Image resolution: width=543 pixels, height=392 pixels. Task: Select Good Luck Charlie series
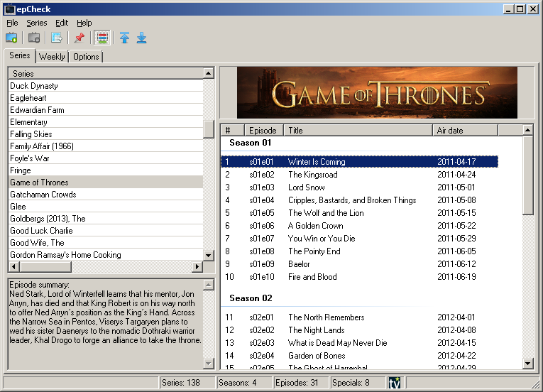coord(106,231)
